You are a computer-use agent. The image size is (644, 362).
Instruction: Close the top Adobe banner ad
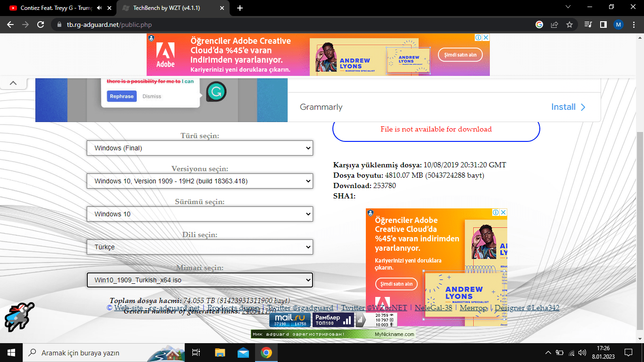pyautogui.click(x=486, y=38)
